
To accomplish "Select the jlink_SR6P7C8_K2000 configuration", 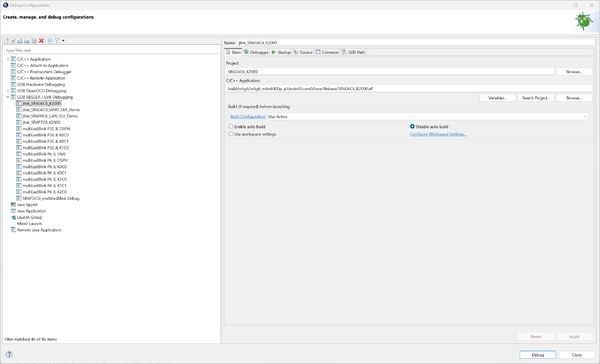I will (x=38, y=122).
